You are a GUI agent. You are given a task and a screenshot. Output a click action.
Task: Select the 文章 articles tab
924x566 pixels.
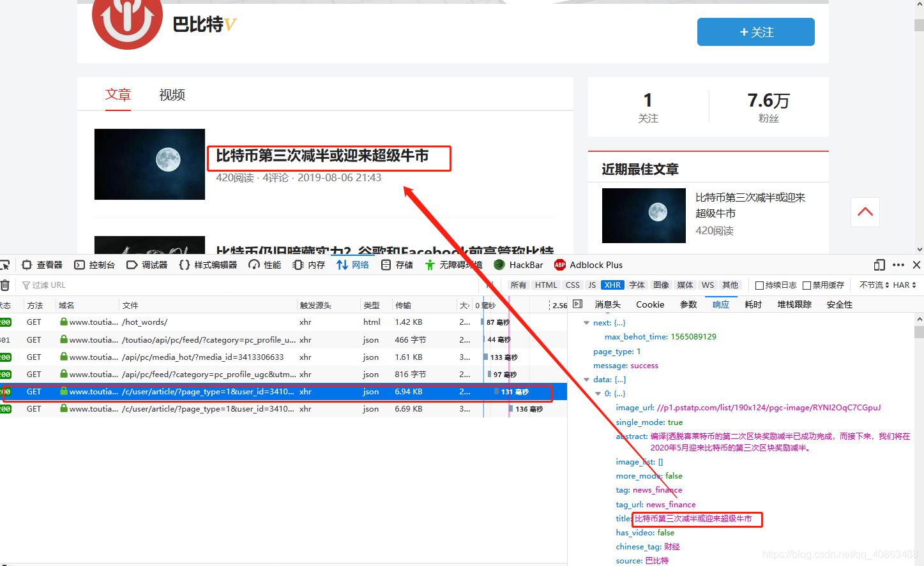(x=118, y=94)
